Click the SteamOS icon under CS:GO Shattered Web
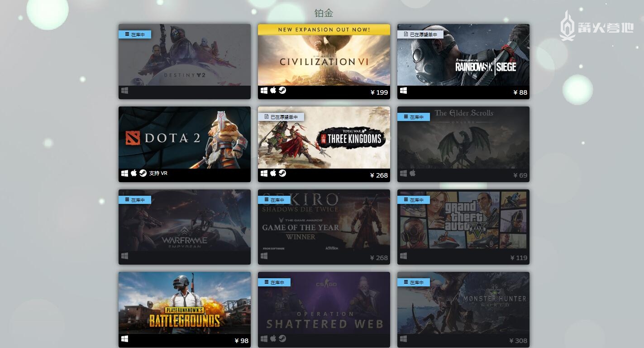 (x=282, y=338)
